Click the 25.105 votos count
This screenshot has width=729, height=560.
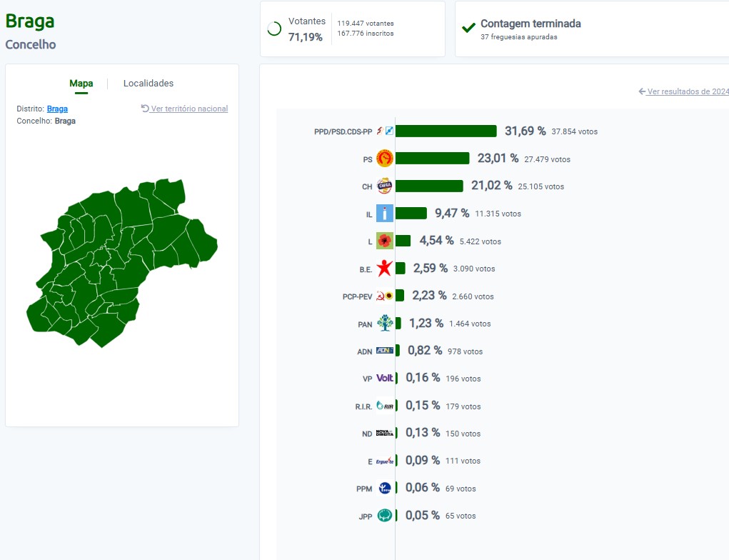(541, 186)
